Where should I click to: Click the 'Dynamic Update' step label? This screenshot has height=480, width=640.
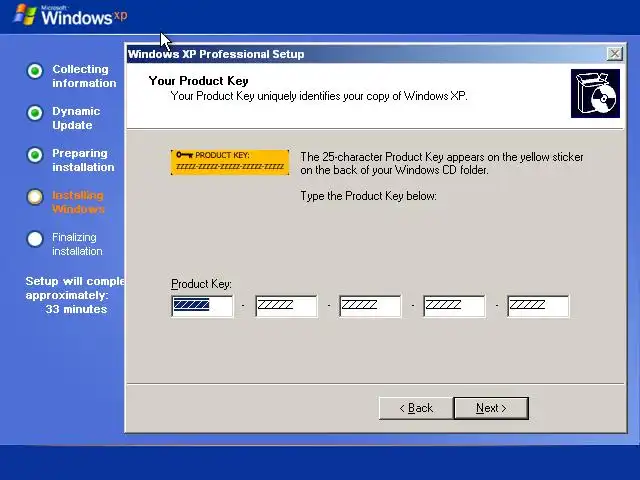(76, 118)
